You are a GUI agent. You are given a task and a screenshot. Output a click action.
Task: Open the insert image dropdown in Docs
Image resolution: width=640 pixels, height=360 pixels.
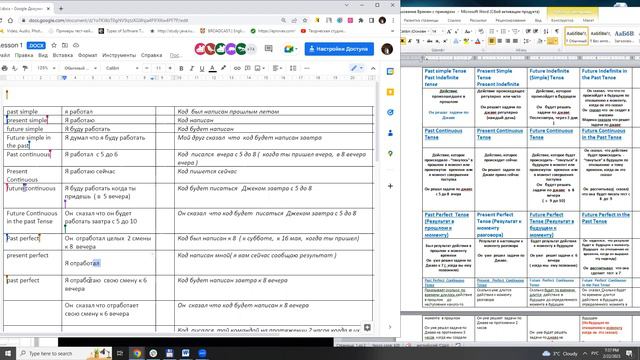pyautogui.click(x=260, y=68)
